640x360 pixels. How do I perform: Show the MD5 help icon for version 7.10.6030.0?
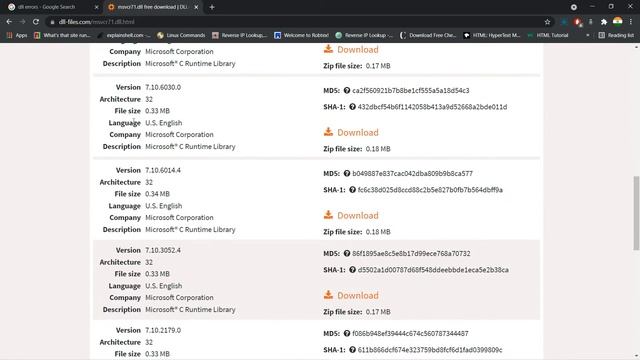[x=347, y=90]
